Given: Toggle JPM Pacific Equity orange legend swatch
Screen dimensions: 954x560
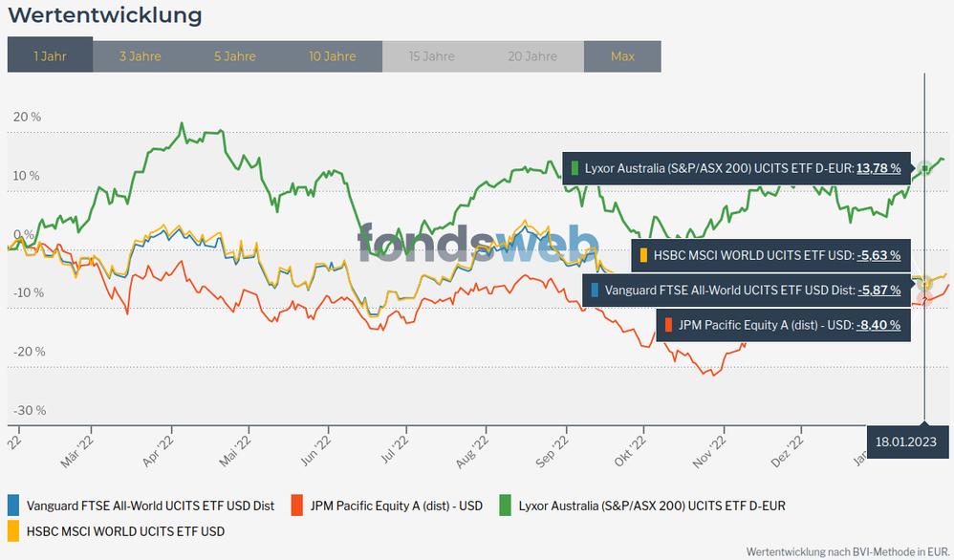Looking at the screenshot, I should coord(297,505).
